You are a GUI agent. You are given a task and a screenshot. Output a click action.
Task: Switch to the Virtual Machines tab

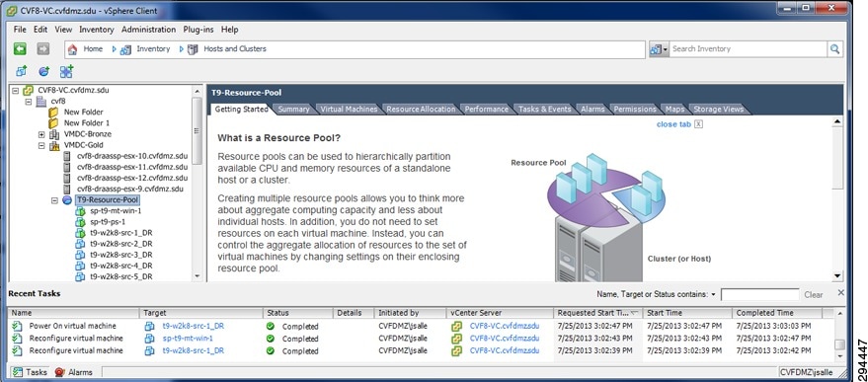click(x=349, y=109)
